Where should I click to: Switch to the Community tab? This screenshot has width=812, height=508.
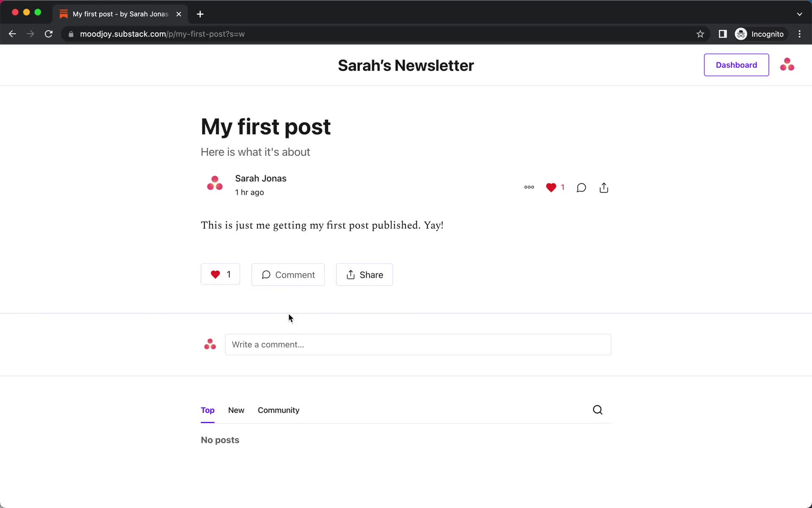[278, 410]
